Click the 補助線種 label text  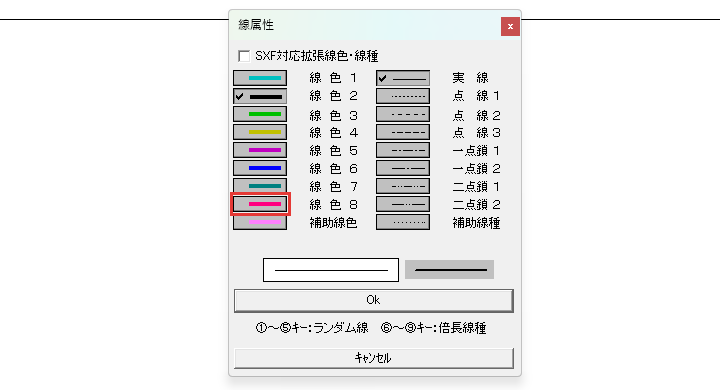pyautogui.click(x=476, y=223)
